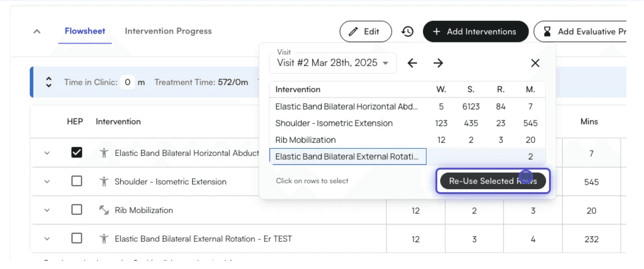This screenshot has width=644, height=269.
Task: Toggle the up-down stepper beside Time in Clinic
Action: 49,82
